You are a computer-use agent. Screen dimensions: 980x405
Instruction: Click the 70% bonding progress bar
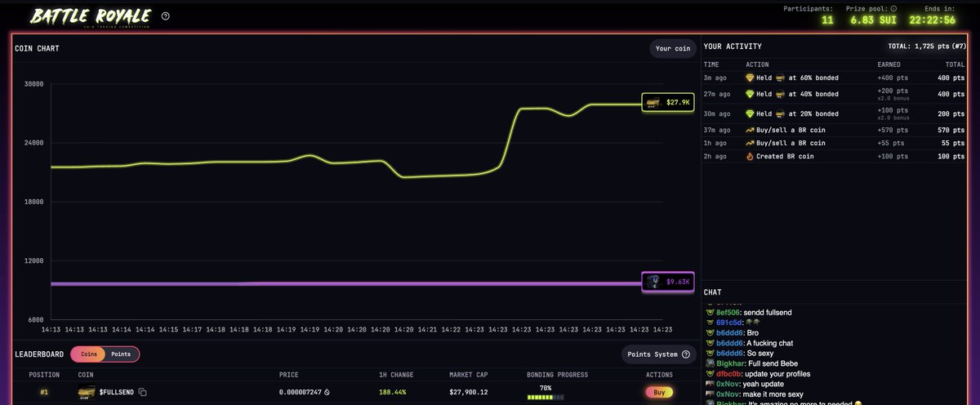pos(546,398)
